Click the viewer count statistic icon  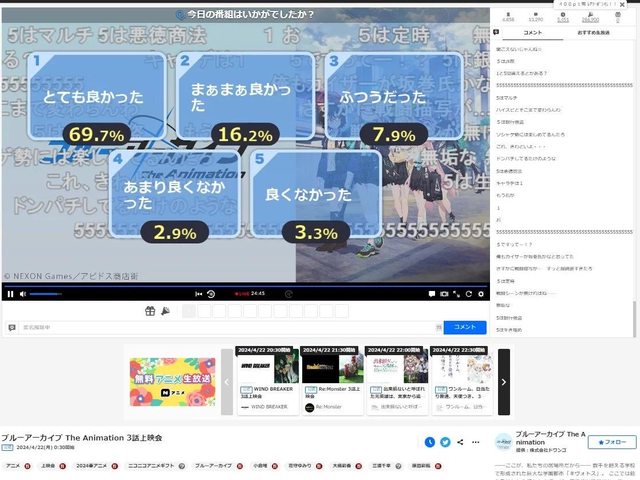point(508,14)
